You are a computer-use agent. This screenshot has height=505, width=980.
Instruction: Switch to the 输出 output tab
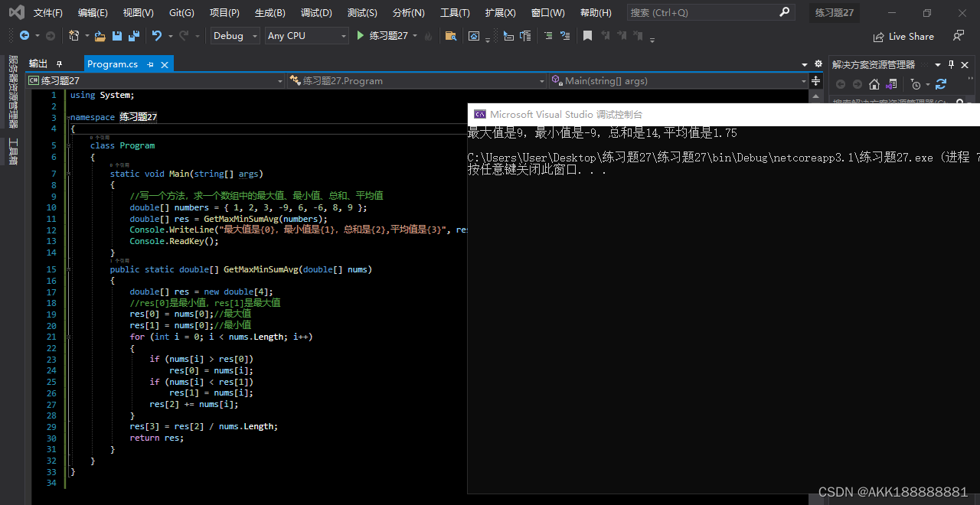click(x=38, y=64)
